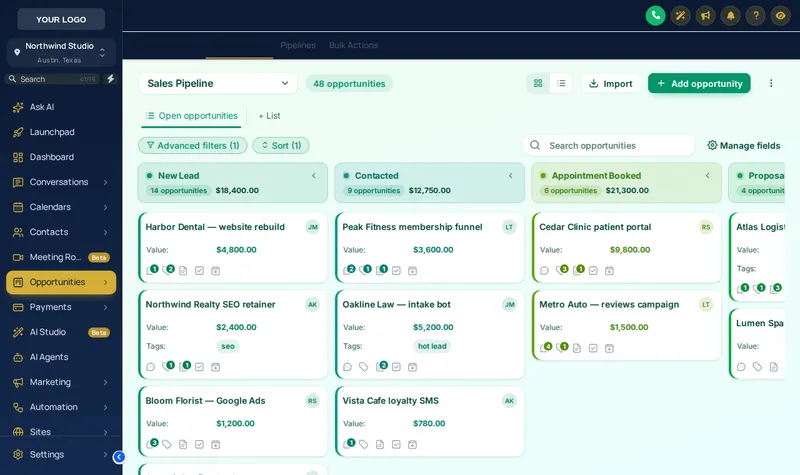Click Import button
Viewport: 800px width, 475px height.
pyautogui.click(x=610, y=83)
